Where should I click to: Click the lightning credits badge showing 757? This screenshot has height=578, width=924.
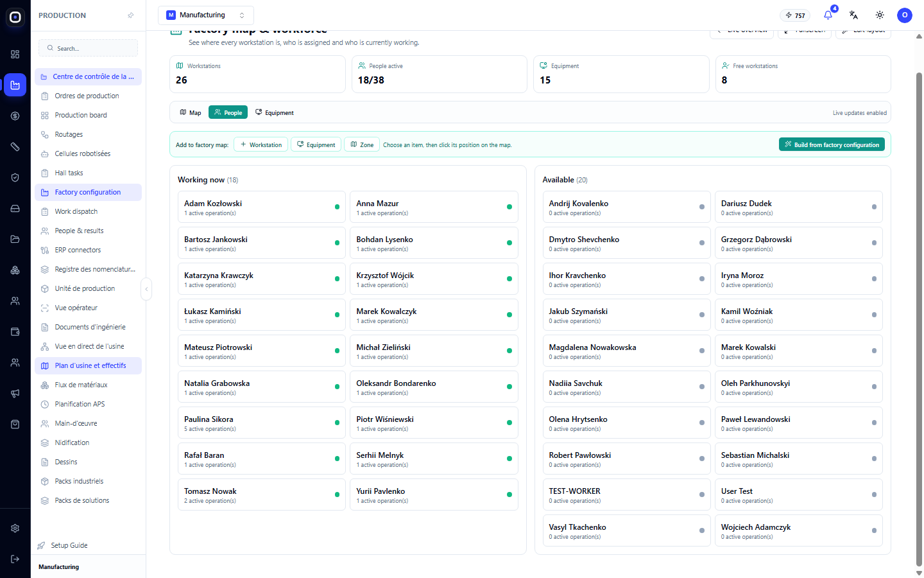click(x=795, y=15)
